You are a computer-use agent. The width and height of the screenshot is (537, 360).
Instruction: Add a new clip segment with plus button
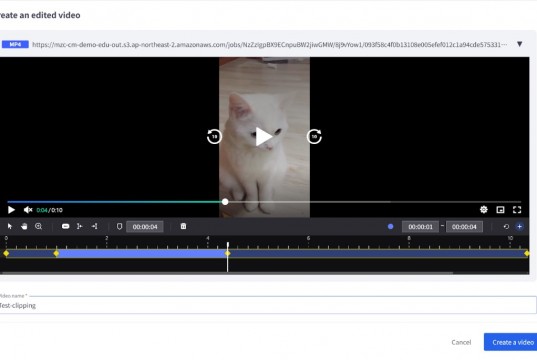coord(520,227)
